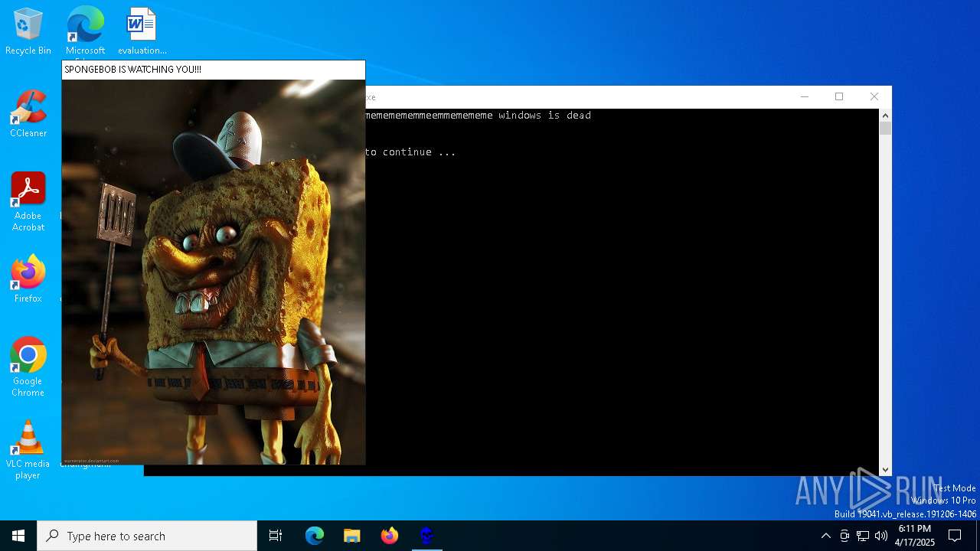
Task: Click the Meet Now tray icon
Action: pyautogui.click(x=844, y=536)
